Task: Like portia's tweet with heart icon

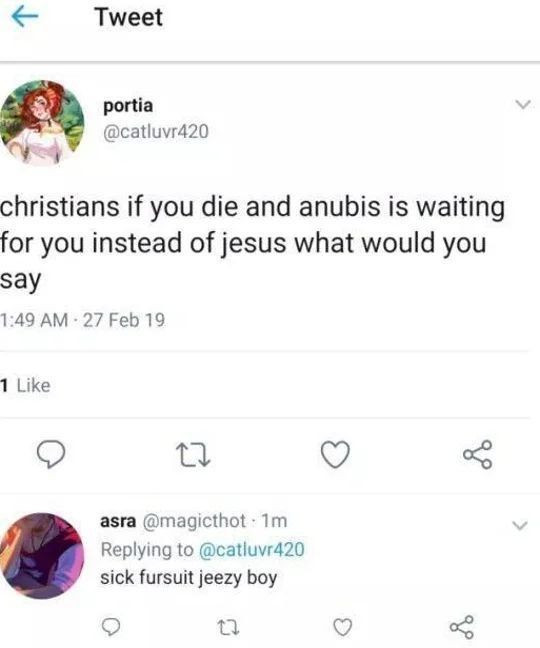Action: [335, 454]
